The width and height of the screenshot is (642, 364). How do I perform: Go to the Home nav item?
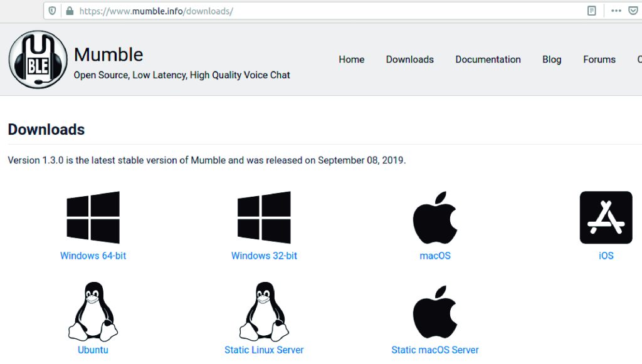point(351,60)
